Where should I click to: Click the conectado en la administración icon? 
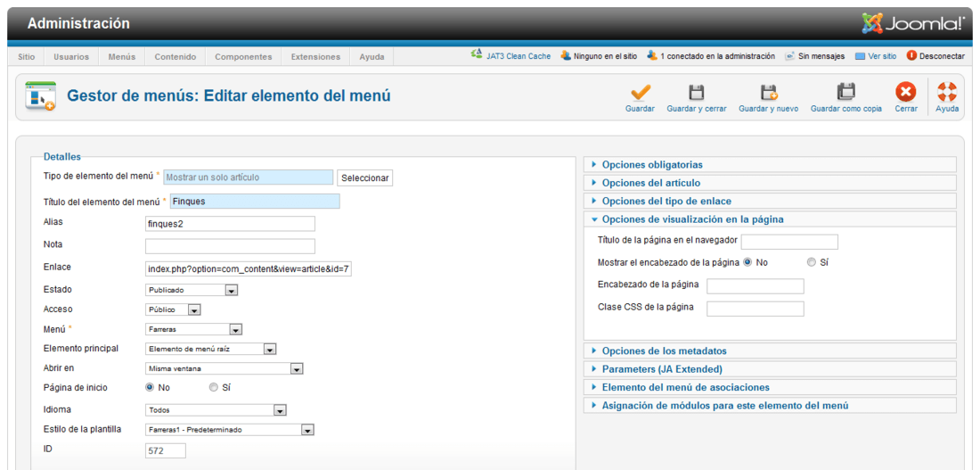(x=652, y=55)
